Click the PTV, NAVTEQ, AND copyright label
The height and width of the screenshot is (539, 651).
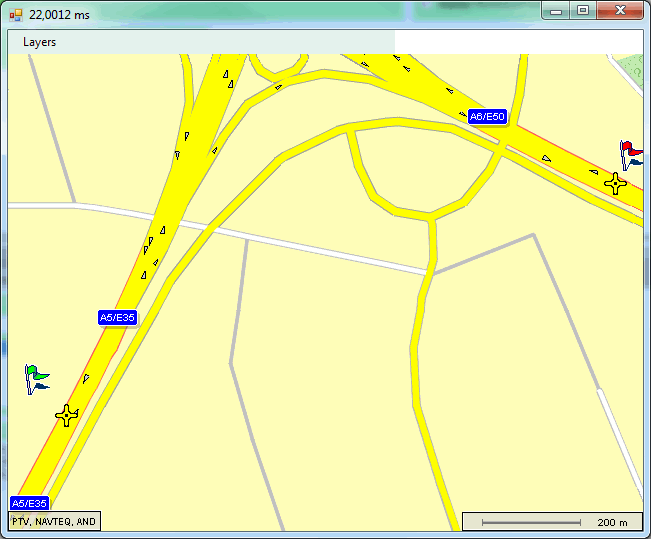(54, 521)
